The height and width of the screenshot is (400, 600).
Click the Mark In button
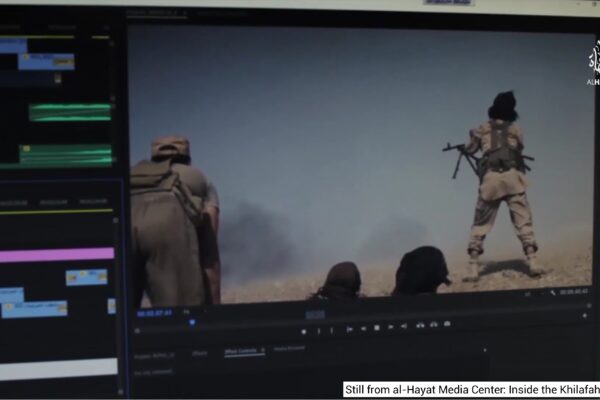pyautogui.click(x=318, y=331)
